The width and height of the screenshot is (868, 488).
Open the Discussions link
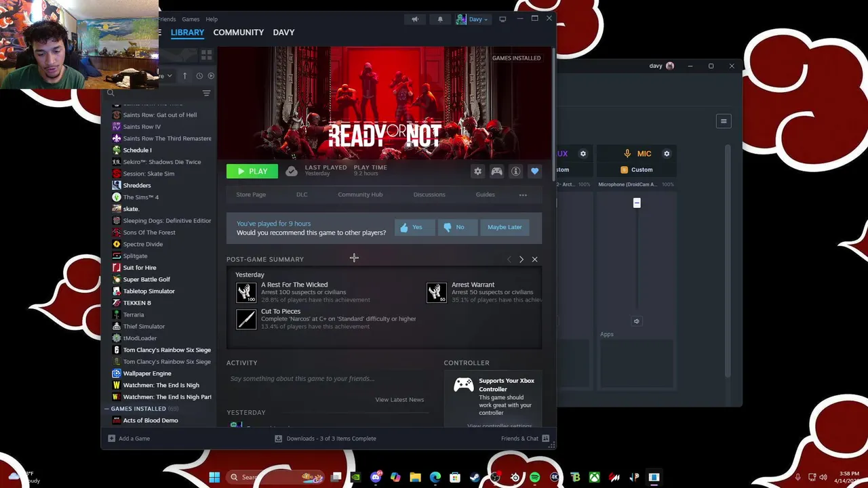click(x=429, y=195)
